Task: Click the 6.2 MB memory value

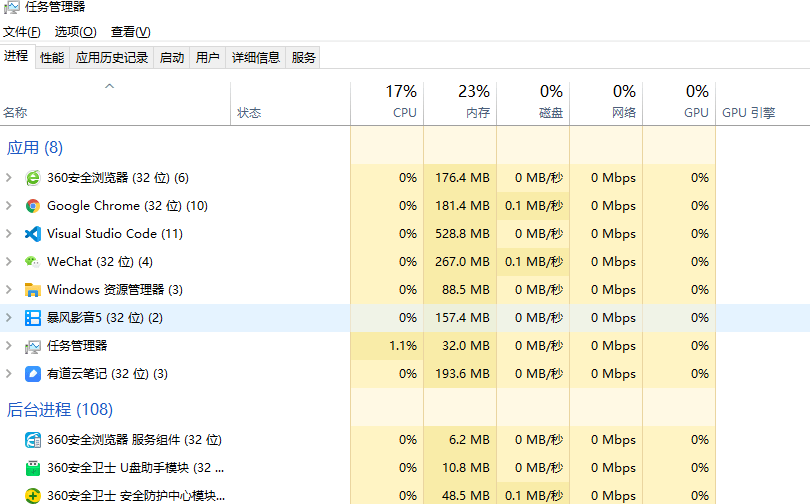Action: [469, 440]
